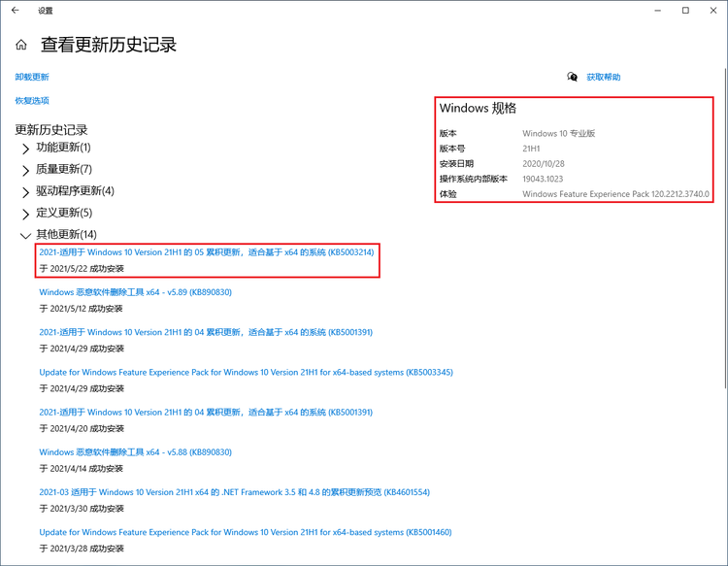Open .NET Framework KB4601554 update link

[235, 491]
